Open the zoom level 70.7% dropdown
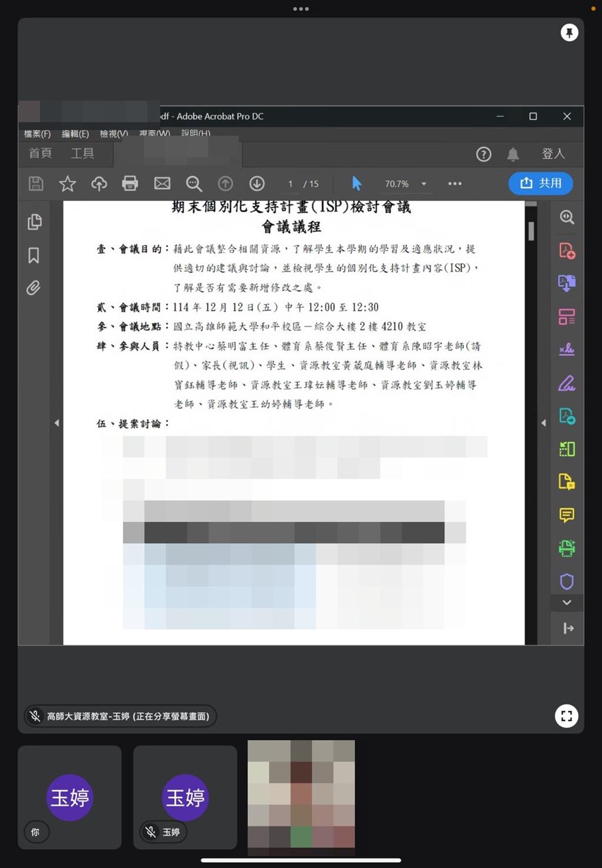The image size is (602, 868). (423, 184)
